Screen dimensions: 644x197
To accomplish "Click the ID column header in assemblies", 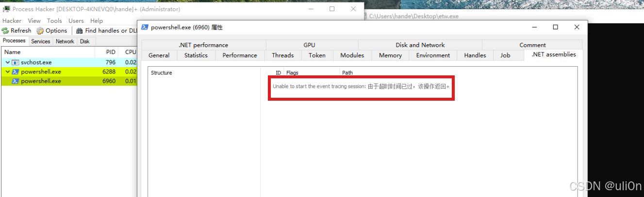I will tap(273, 73).
